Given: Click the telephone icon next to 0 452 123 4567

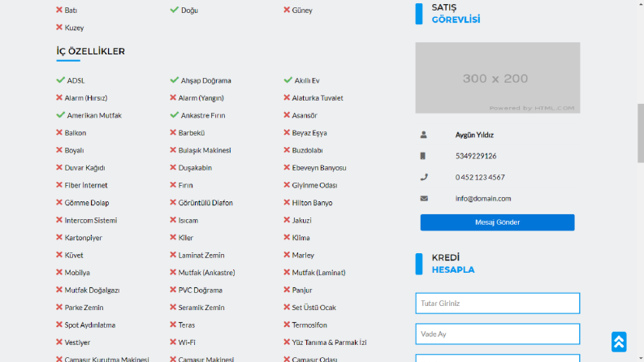Looking at the screenshot, I should coord(424,177).
